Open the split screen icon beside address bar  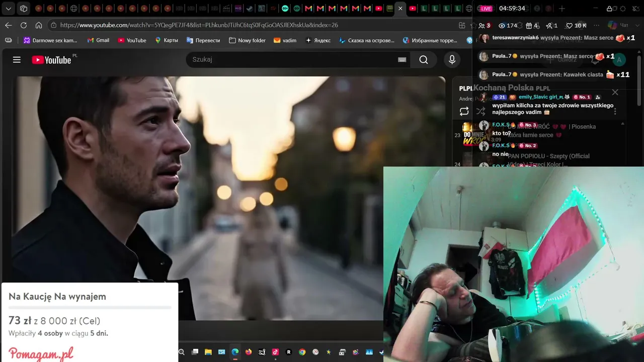pos(462,25)
